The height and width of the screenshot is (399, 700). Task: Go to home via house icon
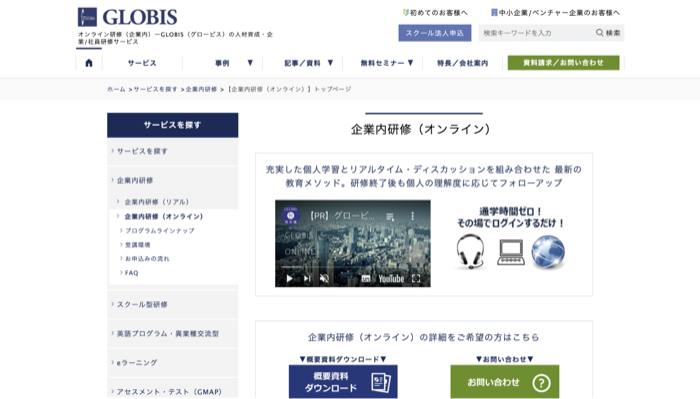89,63
